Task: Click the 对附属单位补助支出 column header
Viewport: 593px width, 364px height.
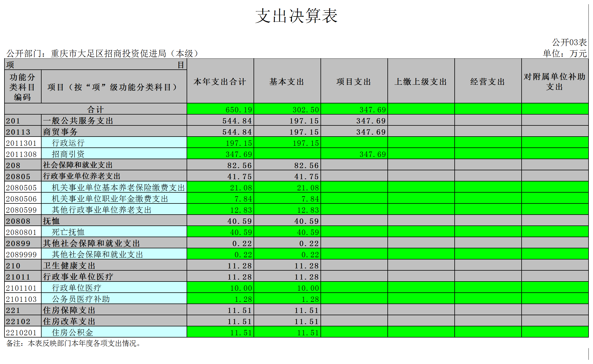Action: point(555,81)
